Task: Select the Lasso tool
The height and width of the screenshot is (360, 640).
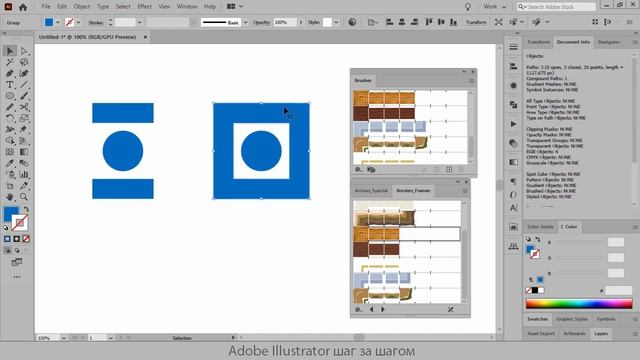Action: pos(24,62)
